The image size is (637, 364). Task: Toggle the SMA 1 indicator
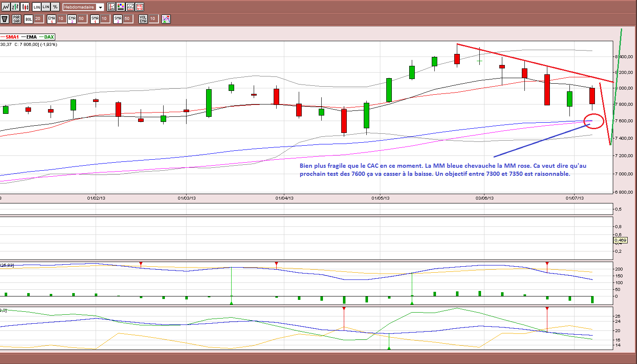(x=95, y=19)
